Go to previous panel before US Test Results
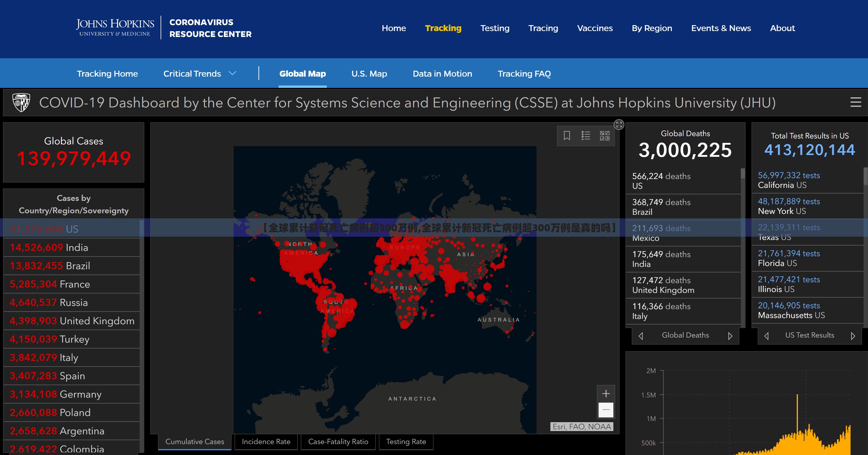868x455 pixels. (766, 336)
